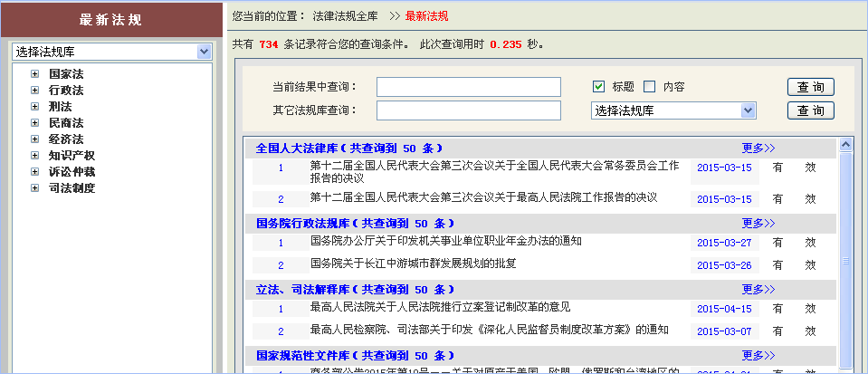Open the sidebar 选择法规库 dropdown
This screenshot has height=374, width=868.
tap(112, 53)
